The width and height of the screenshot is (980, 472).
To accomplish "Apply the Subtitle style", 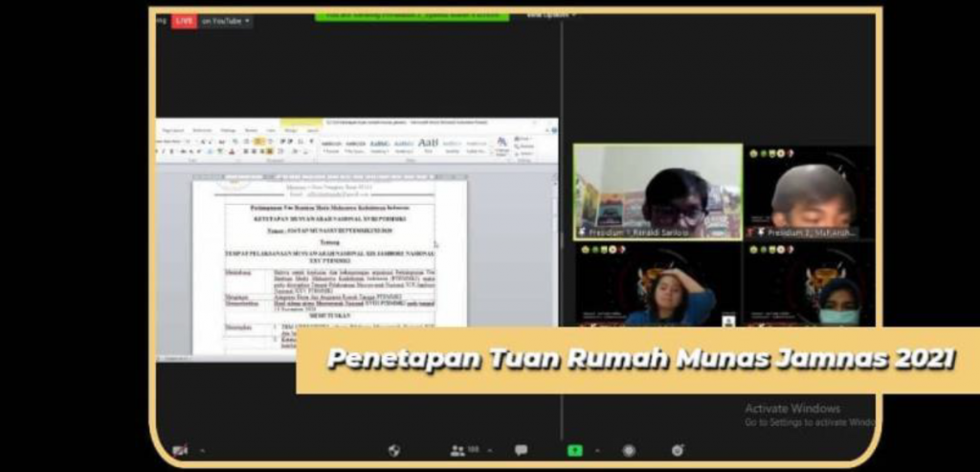I will [x=452, y=146].
